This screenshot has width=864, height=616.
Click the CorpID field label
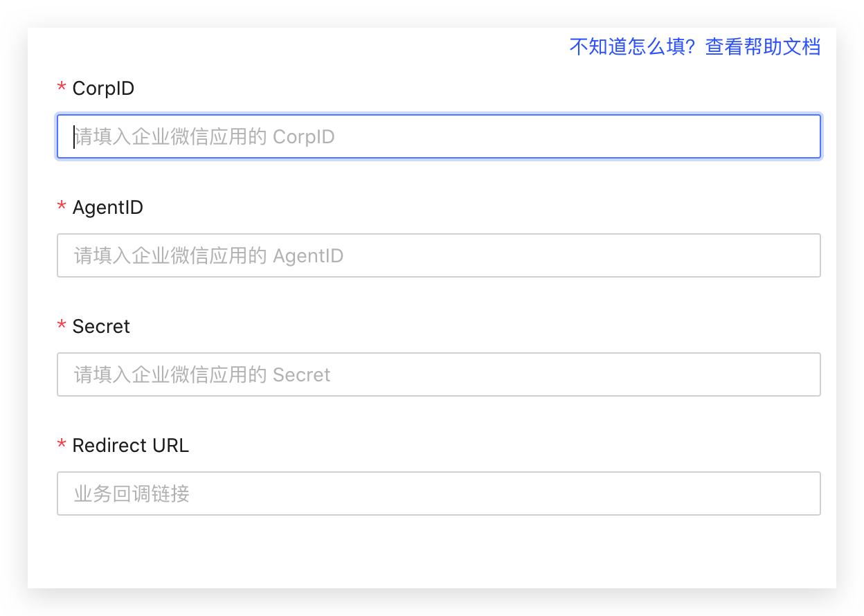103,89
